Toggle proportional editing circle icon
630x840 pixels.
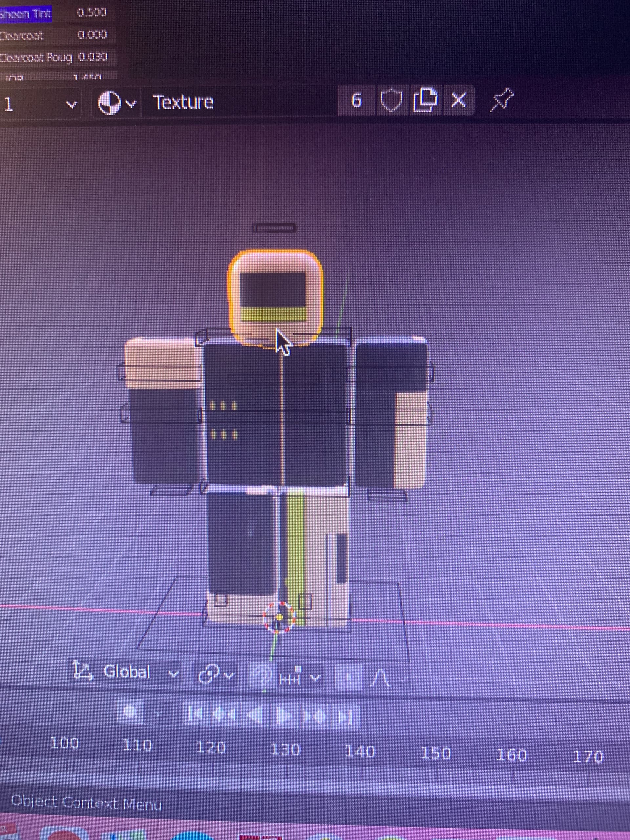coord(348,678)
